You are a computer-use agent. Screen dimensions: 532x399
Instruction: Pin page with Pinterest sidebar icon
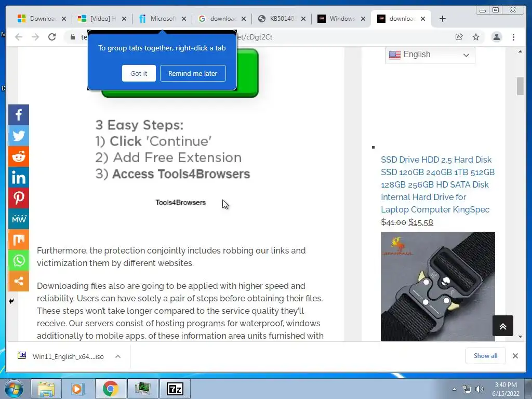pos(19,198)
